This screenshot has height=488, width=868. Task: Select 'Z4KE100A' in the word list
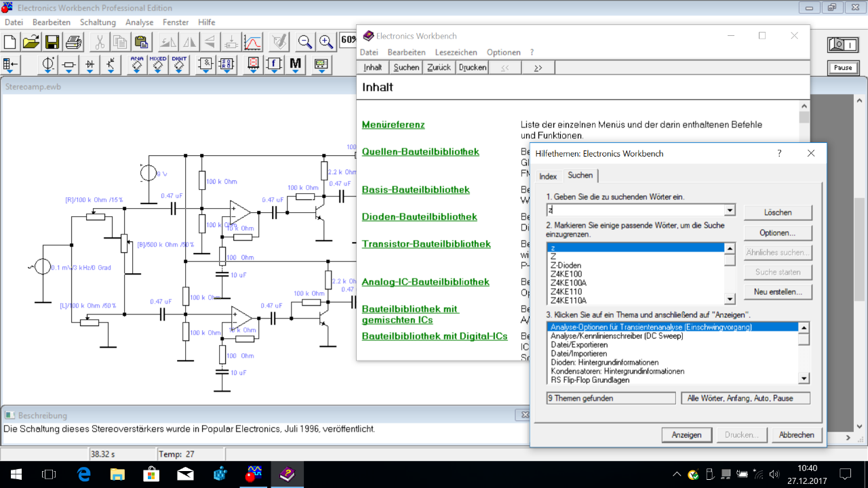tap(635, 283)
